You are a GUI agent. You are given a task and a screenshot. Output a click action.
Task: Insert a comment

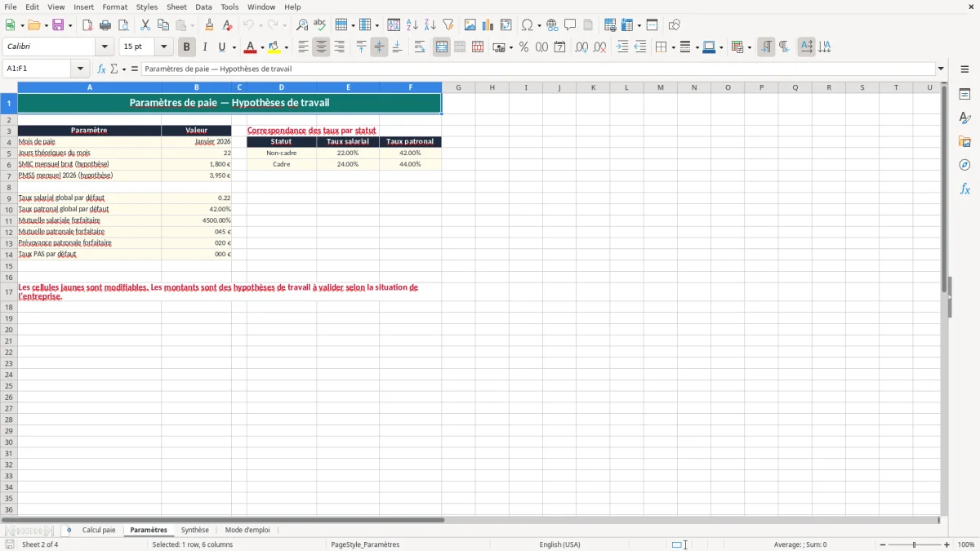coord(571,24)
